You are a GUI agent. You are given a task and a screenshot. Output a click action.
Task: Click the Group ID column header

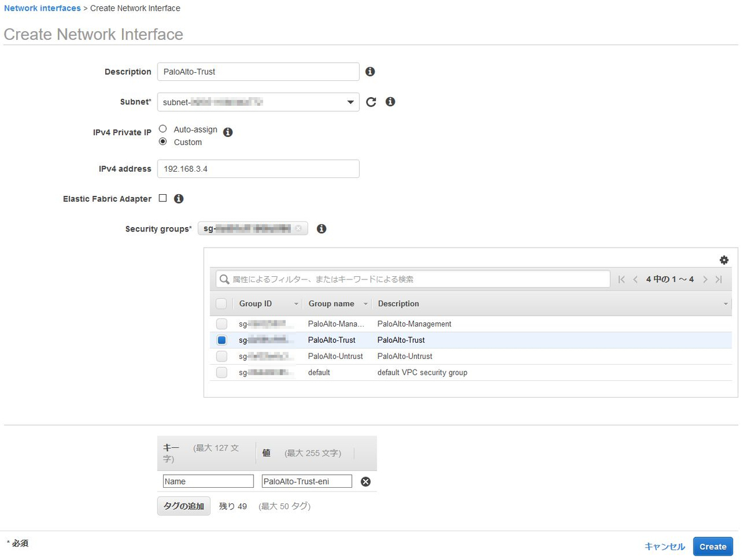point(255,304)
